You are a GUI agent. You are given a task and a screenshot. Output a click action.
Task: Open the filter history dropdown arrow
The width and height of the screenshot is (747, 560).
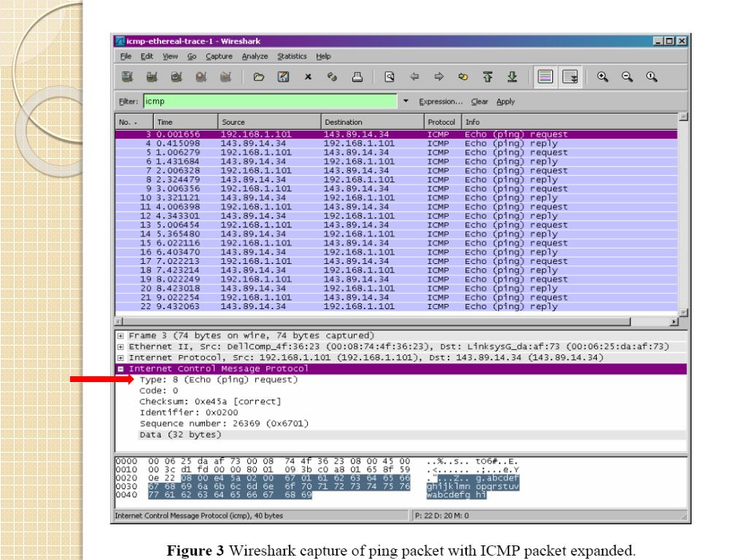406,101
